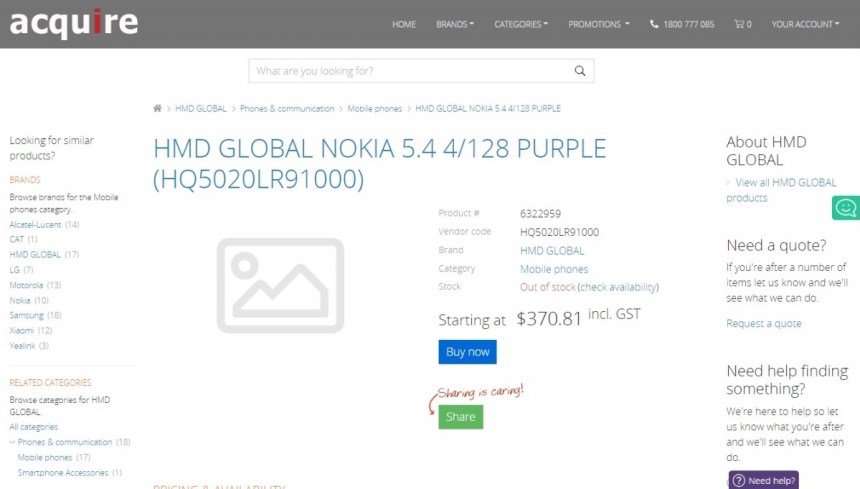This screenshot has width=860, height=489.
Task: Click Mobile phones category value link
Action: coord(554,269)
